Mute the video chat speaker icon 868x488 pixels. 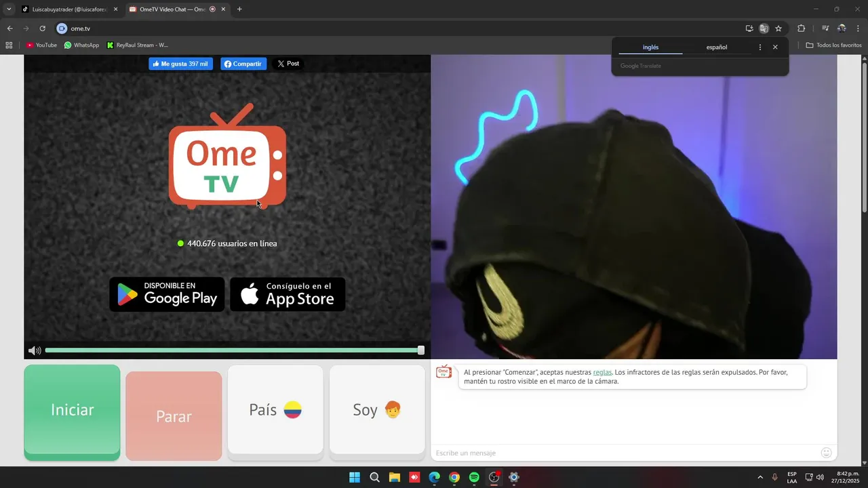(x=35, y=350)
